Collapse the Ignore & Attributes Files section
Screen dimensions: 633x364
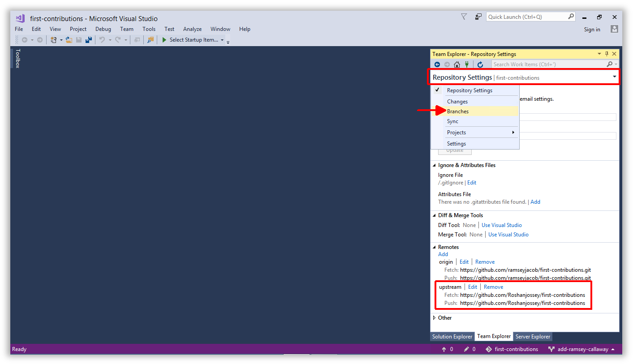(x=434, y=165)
